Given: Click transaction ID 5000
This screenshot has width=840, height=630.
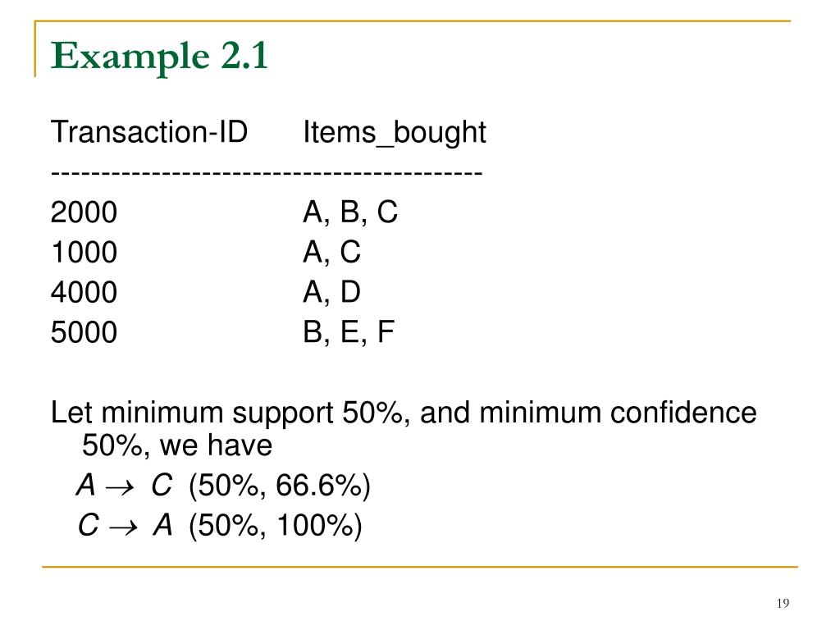Looking at the screenshot, I should [84, 332].
